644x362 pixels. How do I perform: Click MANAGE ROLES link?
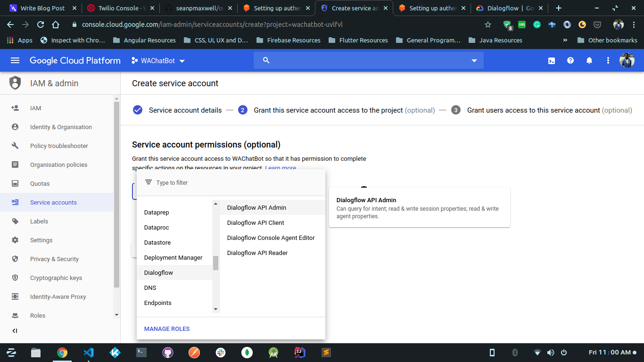click(x=167, y=329)
